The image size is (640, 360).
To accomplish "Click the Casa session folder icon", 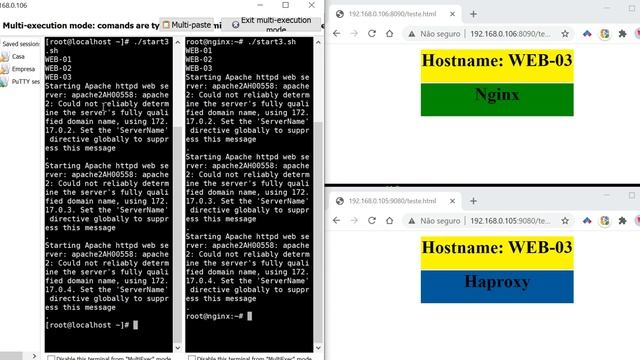I will point(4,57).
